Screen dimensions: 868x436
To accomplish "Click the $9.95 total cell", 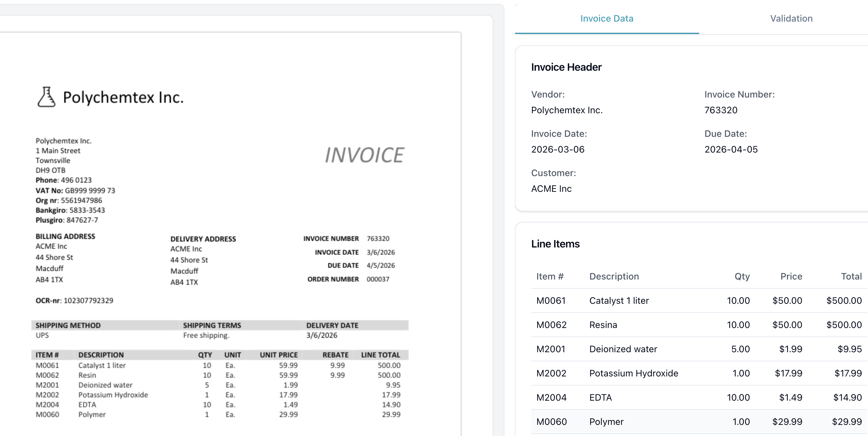I will coord(849,349).
